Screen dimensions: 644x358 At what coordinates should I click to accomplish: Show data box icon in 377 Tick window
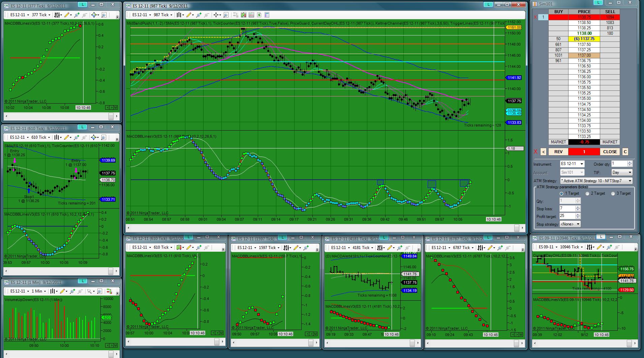tap(104, 15)
